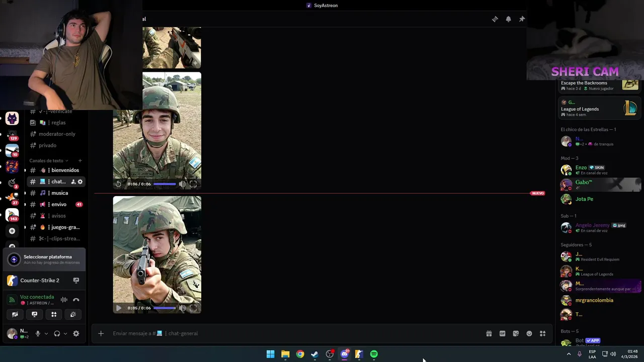Image resolution: width=644 pixels, height=362 pixels.
Task: Open soundboard button in voice panel
Action: 73,314
